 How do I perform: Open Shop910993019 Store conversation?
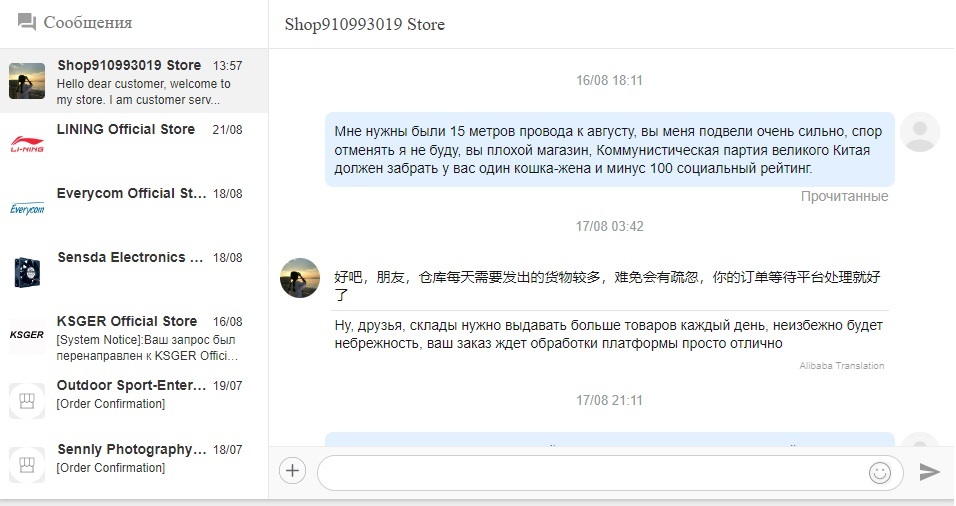(134, 81)
